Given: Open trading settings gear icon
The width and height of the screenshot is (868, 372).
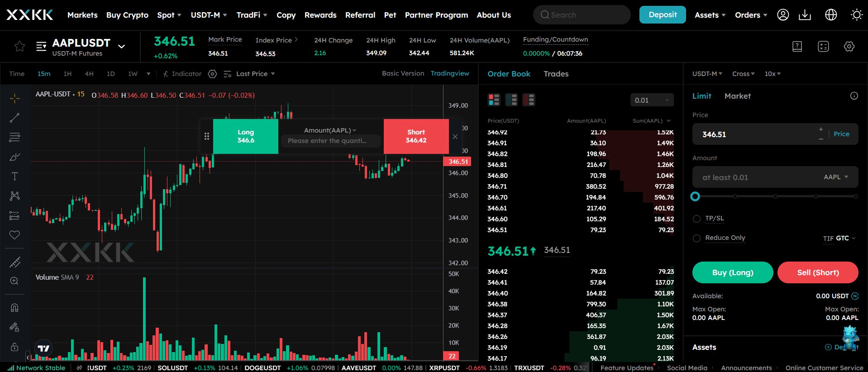Looking at the screenshot, I should [849, 46].
